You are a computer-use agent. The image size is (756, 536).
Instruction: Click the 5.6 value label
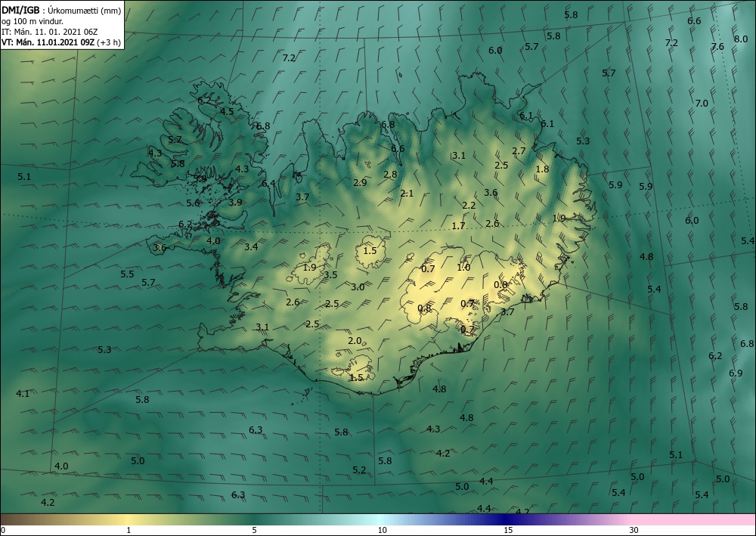point(193,203)
